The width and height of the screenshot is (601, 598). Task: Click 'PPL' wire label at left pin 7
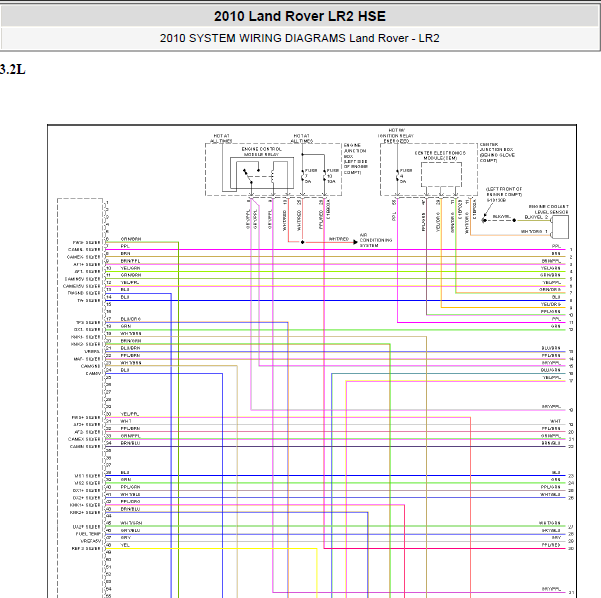point(125,246)
